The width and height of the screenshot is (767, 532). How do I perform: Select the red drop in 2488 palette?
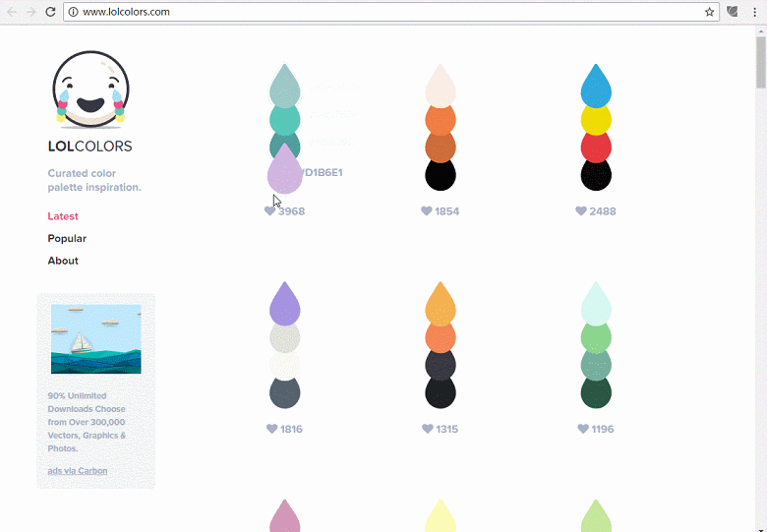pyautogui.click(x=596, y=148)
